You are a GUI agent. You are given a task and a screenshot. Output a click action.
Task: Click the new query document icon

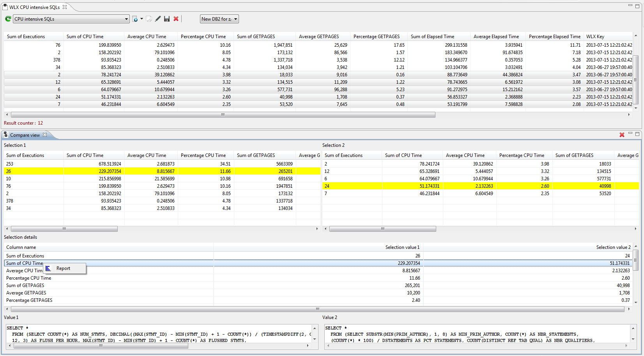[x=135, y=19]
